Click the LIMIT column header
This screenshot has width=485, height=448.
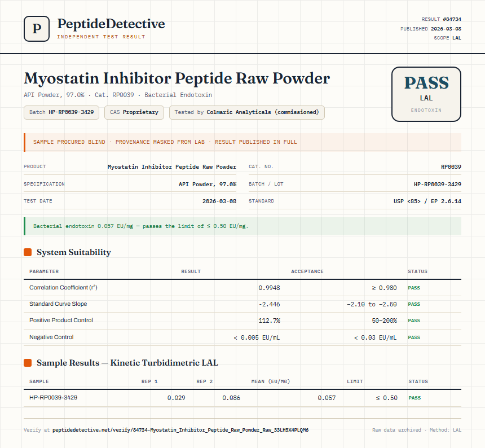(355, 381)
